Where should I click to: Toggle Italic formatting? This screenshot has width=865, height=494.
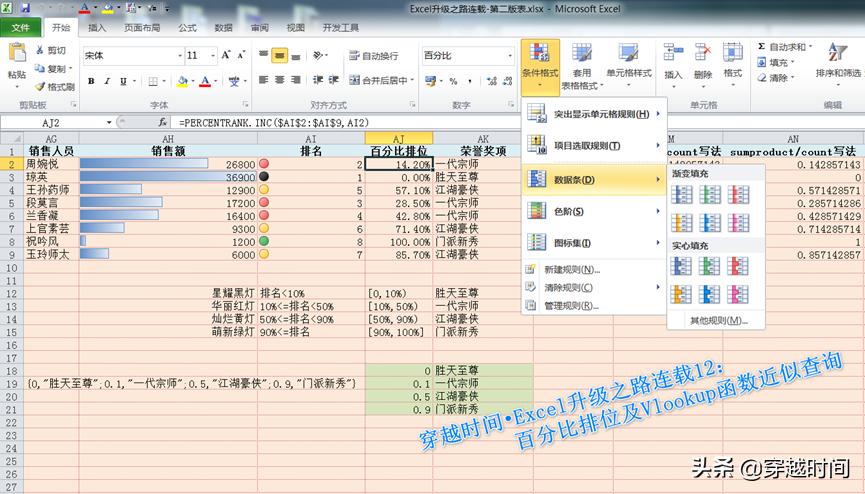[x=107, y=81]
